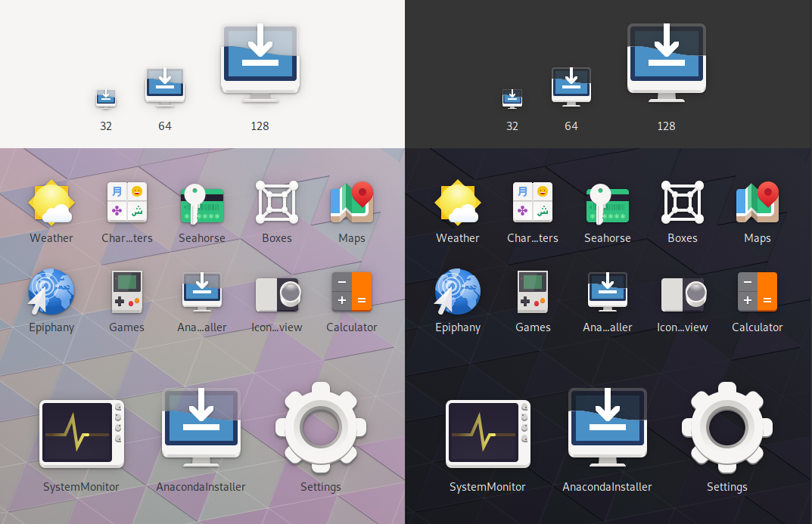Screen dimensions: 812x524
Task: Click the "Seahorse" label in the light panel
Action: (202, 238)
